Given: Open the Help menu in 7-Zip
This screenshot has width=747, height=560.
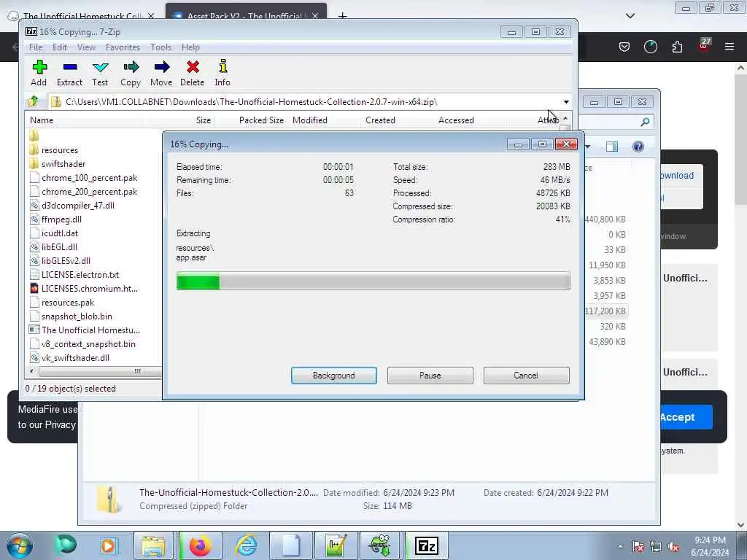Looking at the screenshot, I should (x=190, y=47).
